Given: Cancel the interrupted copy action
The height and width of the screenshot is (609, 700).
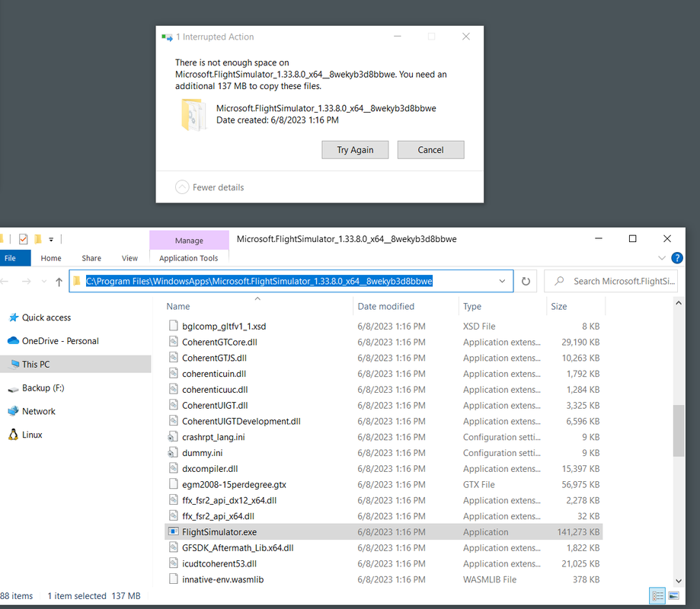Looking at the screenshot, I should 431,150.
